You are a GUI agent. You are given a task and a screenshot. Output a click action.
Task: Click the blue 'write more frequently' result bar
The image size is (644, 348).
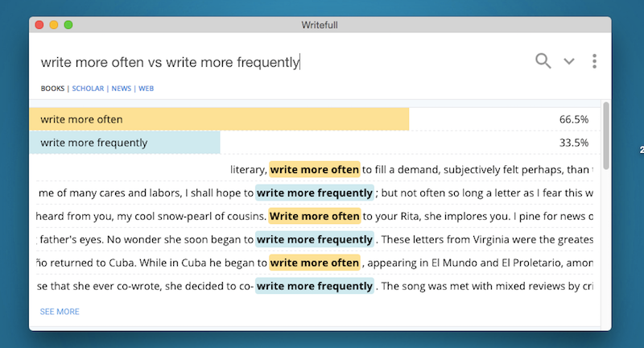pos(125,143)
